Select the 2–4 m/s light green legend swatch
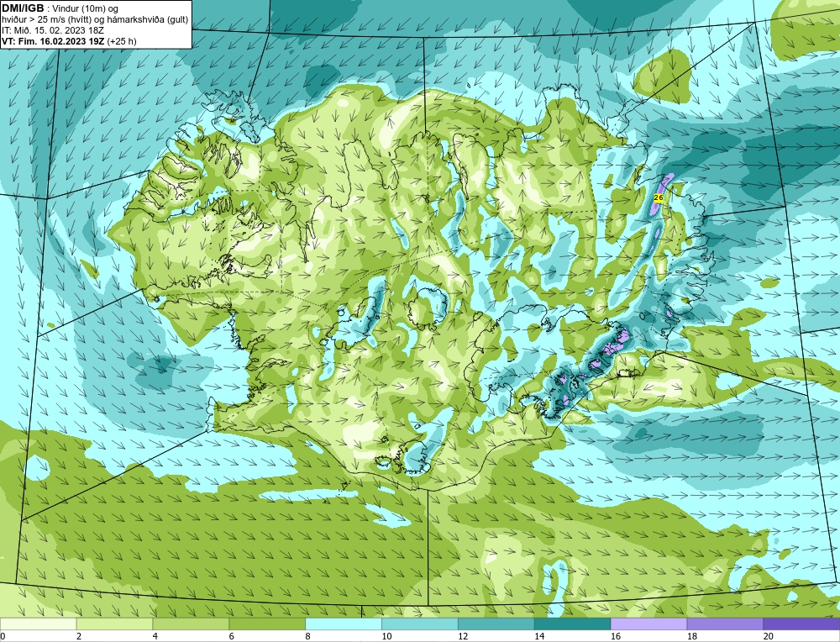840x642 pixels. 114,624
